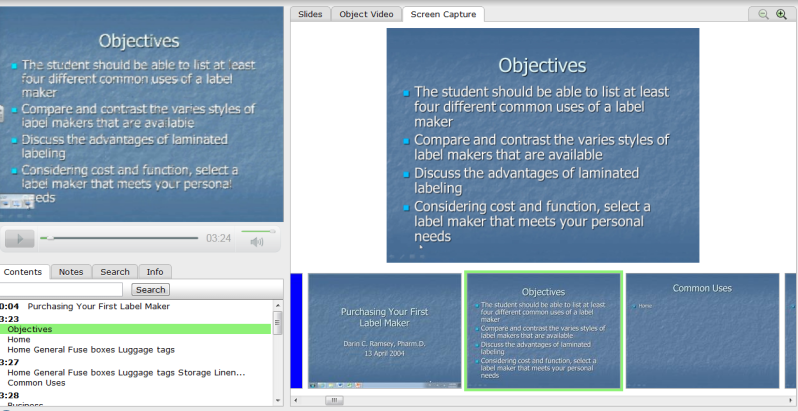Image resolution: width=798 pixels, height=411 pixels.
Task: Select the highlighted Objectives slide thumbnail
Action: 544,331
